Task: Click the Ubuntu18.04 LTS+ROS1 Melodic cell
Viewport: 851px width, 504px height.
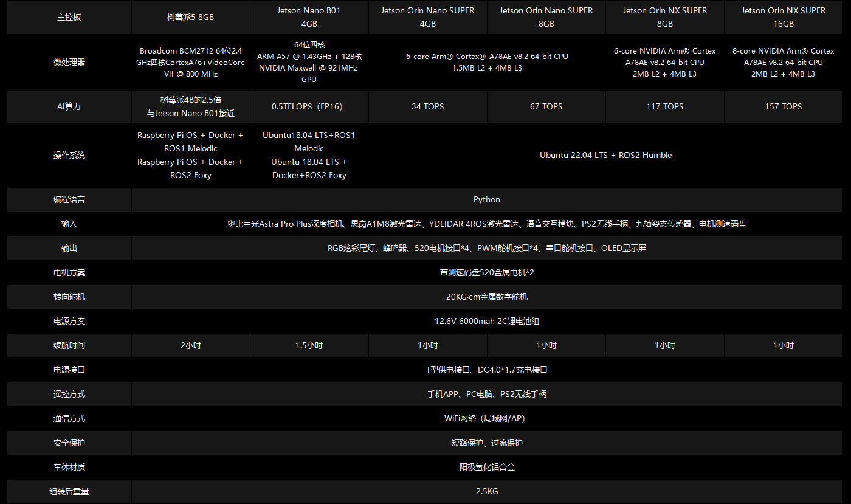Action: click(309, 155)
